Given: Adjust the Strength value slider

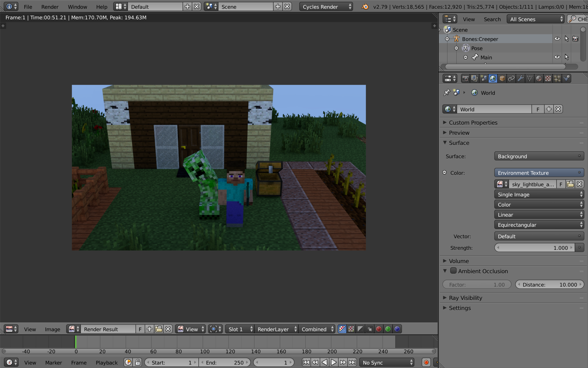Looking at the screenshot, I should pyautogui.click(x=535, y=248).
